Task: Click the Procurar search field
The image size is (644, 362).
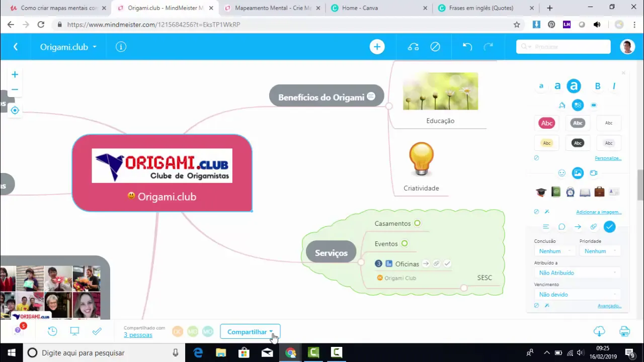Action: pos(563,47)
